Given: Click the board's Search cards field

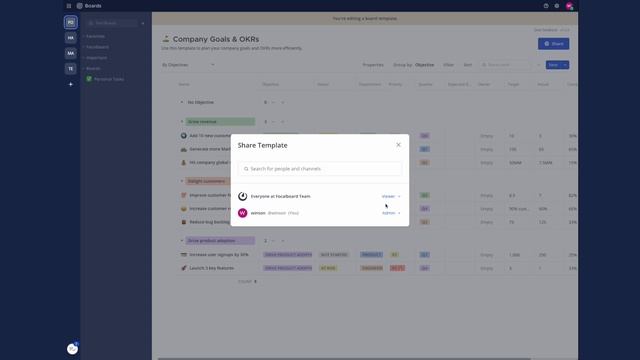Looking at the screenshot, I should [505, 65].
